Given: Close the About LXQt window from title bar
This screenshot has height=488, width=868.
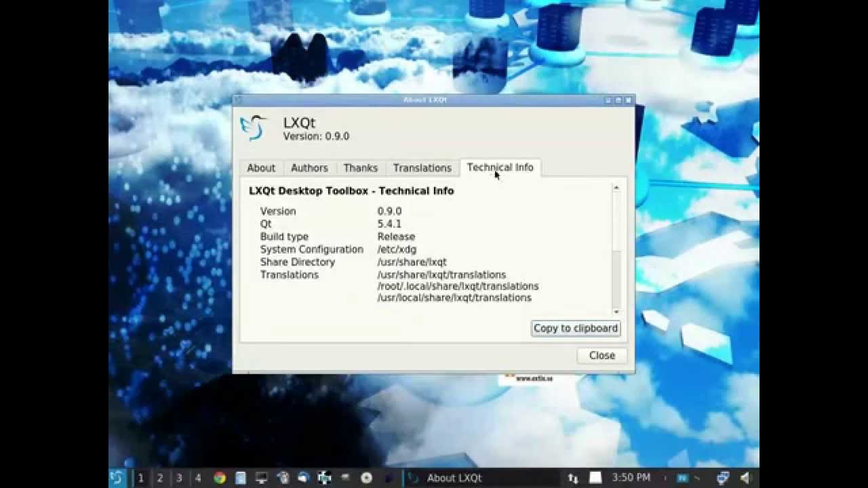Looking at the screenshot, I should click(x=629, y=100).
